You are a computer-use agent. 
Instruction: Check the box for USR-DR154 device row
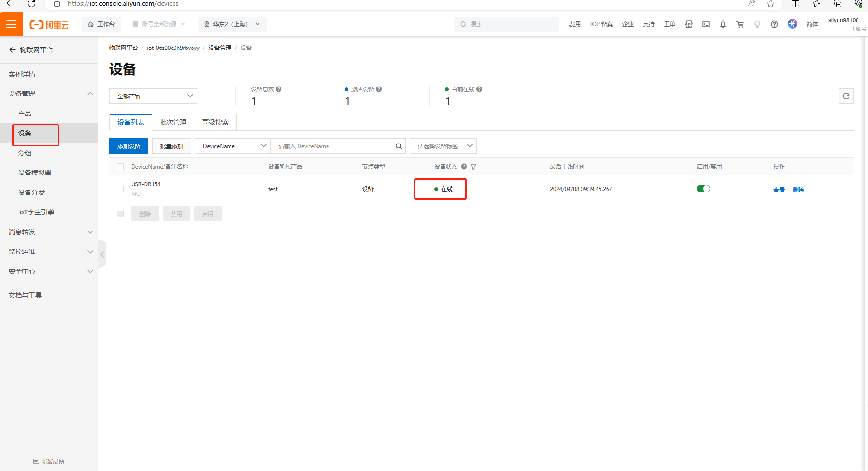click(120, 189)
